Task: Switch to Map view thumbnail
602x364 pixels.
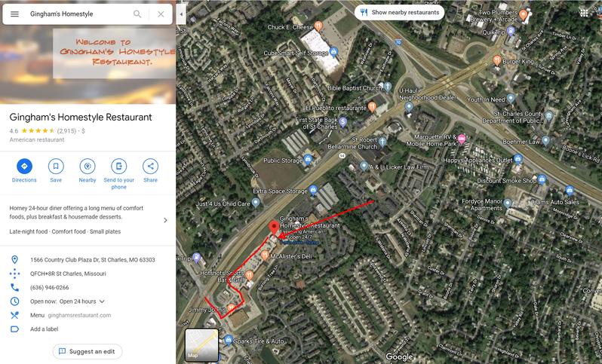Action: (x=201, y=345)
